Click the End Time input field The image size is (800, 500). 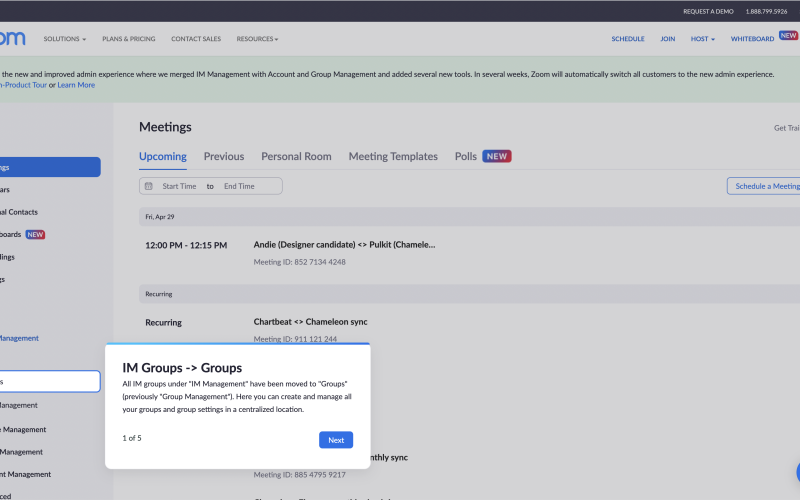239,186
